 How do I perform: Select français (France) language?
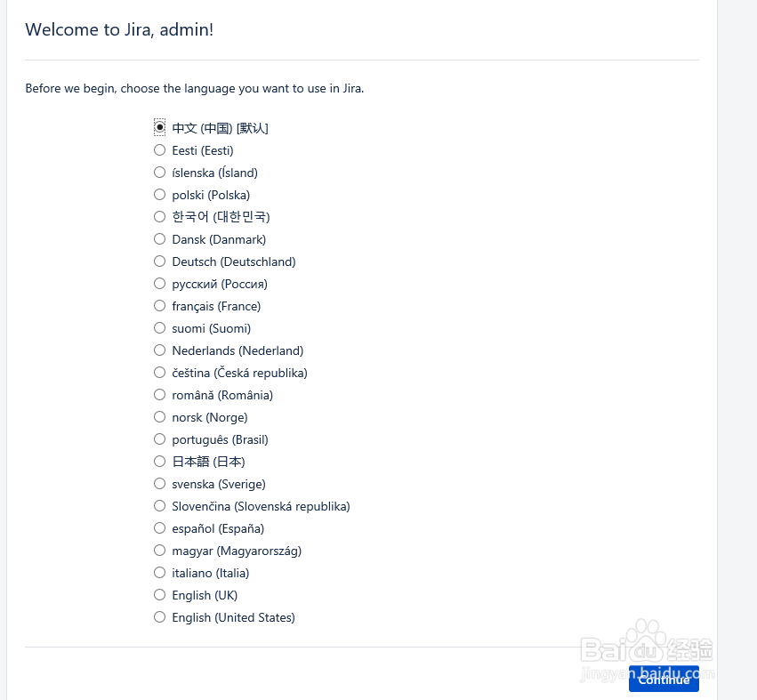(x=160, y=306)
